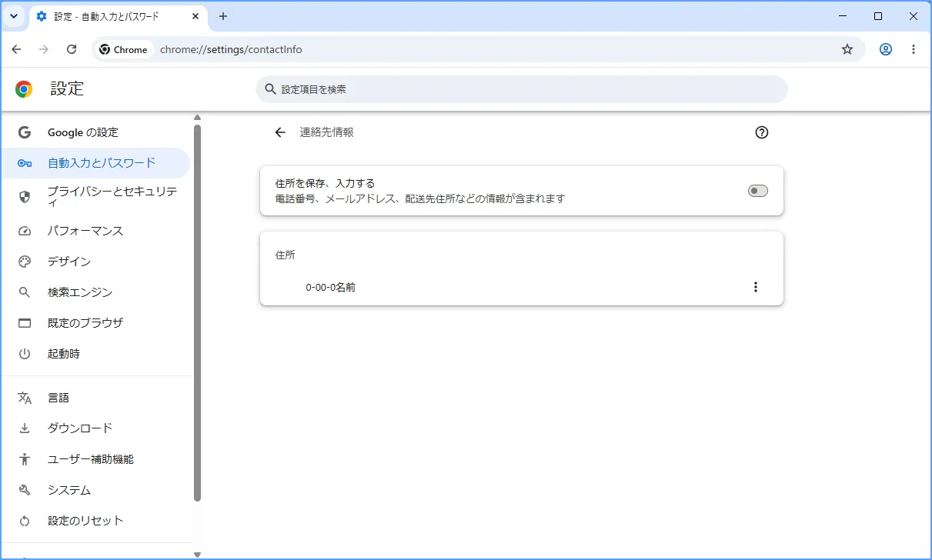Open システム settings
Screen dimensions: 932x560
[95, 490]
